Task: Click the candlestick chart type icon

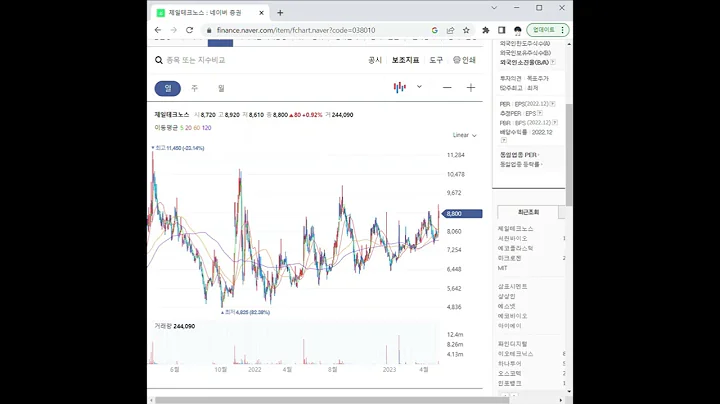Action: click(399, 87)
